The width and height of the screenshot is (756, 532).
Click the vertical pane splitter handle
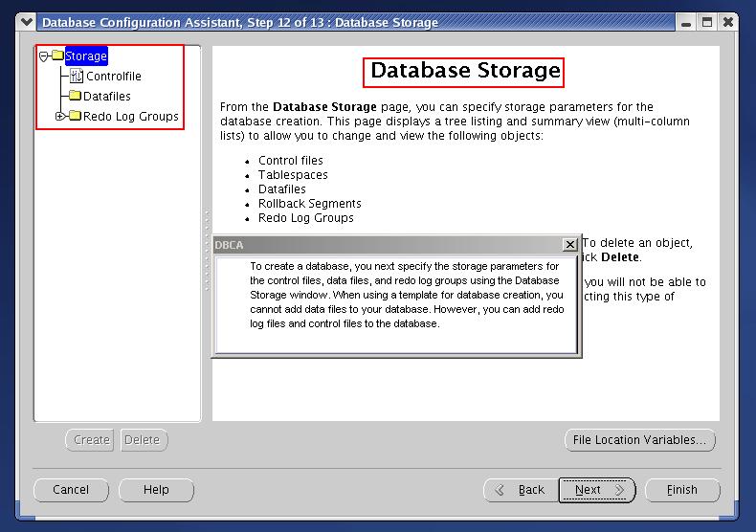[207, 249]
